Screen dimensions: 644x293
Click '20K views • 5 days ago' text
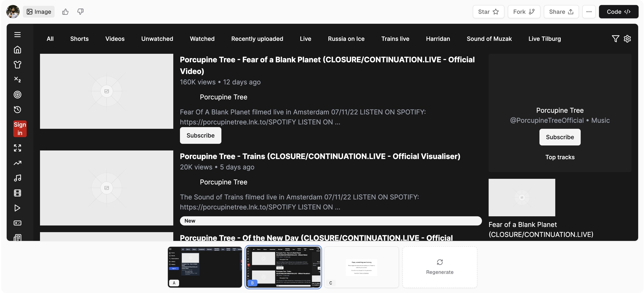(x=217, y=167)
